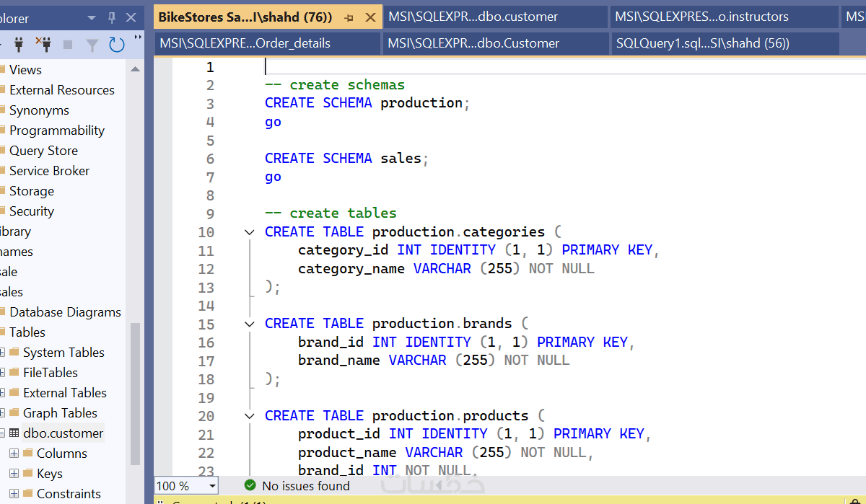866x504 pixels.
Task: Select the dbo.customer table node
Action: point(63,433)
